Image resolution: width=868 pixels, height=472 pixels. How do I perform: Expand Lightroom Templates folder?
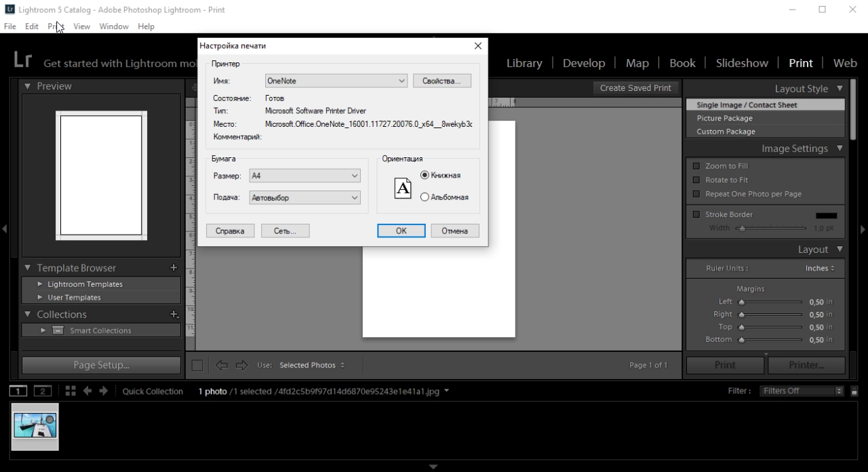coord(40,284)
